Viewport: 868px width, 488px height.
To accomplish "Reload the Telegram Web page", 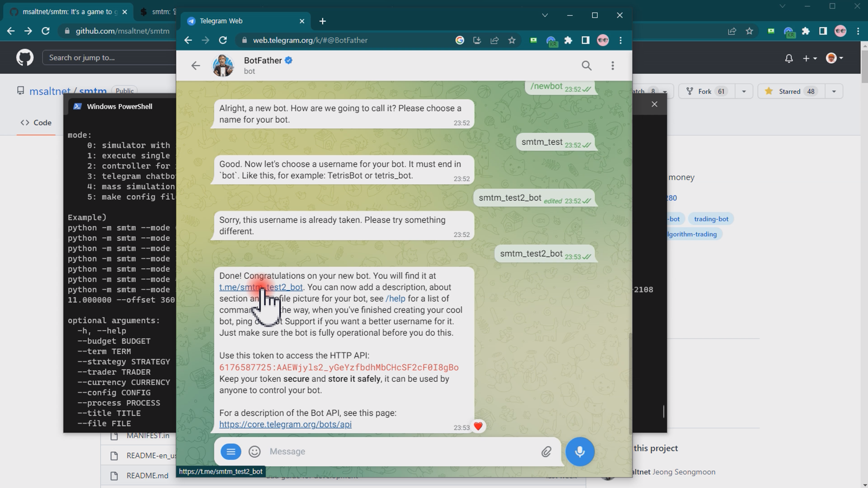I will pos(223,40).
